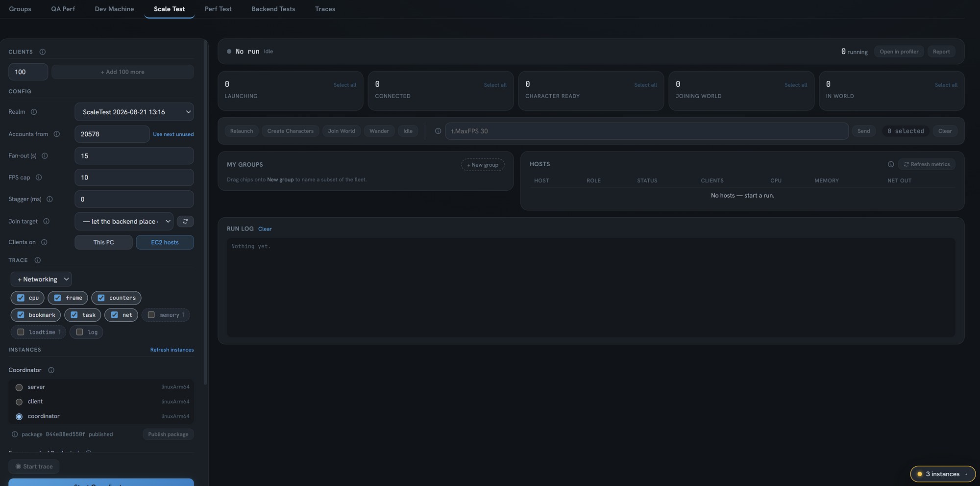Select all Character Ready clients
The image size is (980, 486).
tap(646, 85)
